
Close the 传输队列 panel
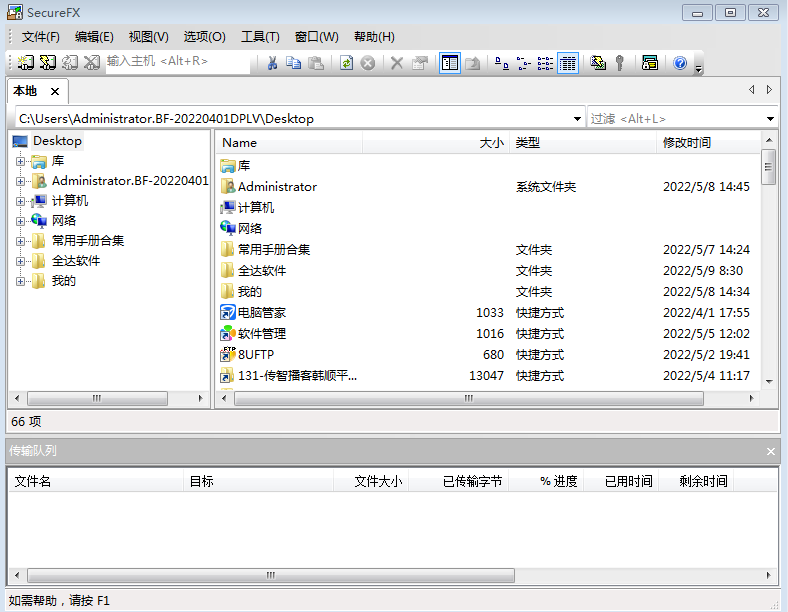click(x=770, y=451)
